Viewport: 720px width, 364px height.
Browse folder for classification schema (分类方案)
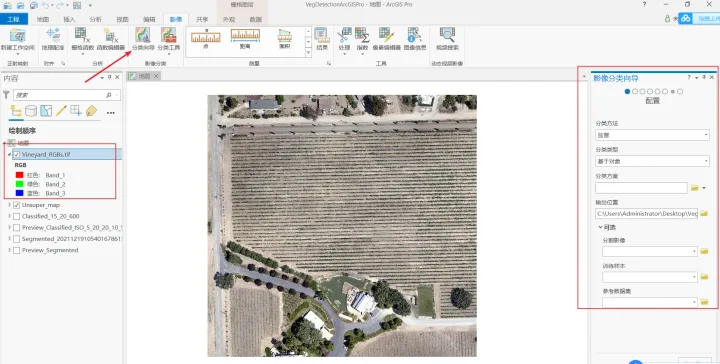(694, 188)
